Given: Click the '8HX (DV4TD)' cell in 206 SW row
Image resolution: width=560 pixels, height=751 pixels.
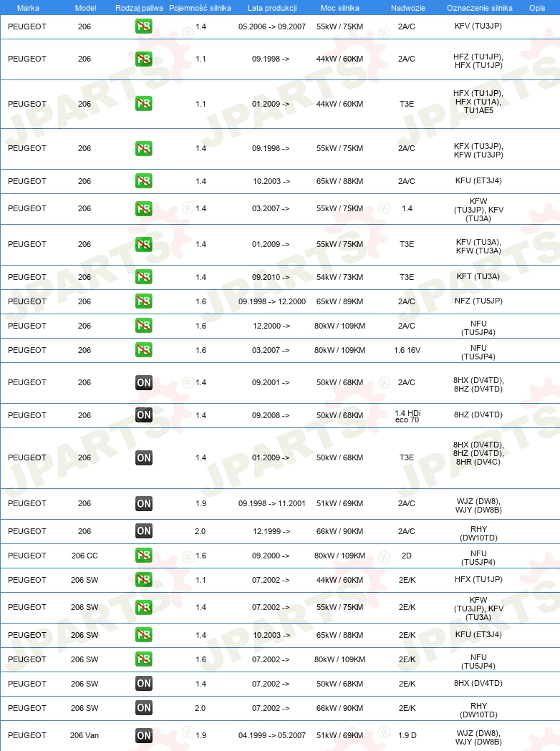Looking at the screenshot, I should pyautogui.click(x=478, y=683).
